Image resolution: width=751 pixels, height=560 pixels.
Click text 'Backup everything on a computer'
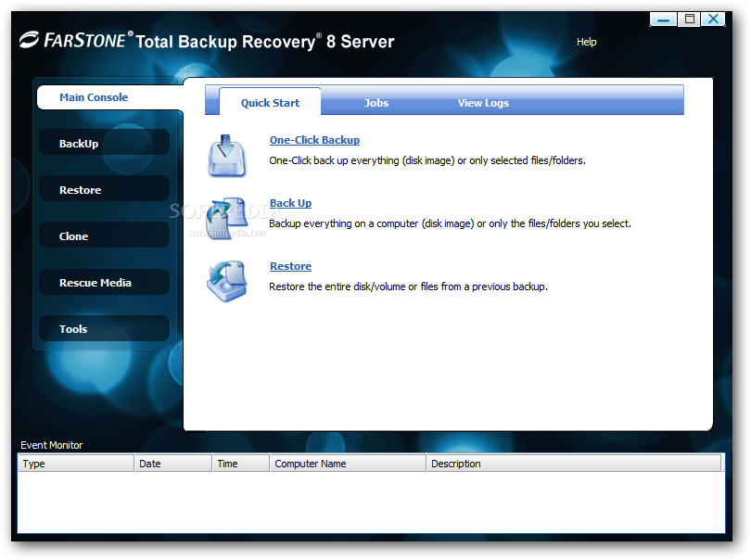click(x=344, y=223)
